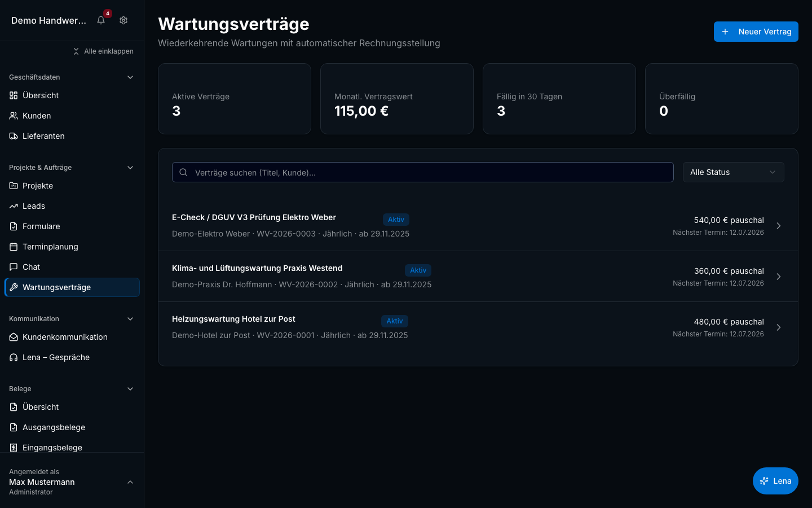This screenshot has width=812, height=508.
Task: Click the Aktive Verträge stat card
Action: [235, 99]
